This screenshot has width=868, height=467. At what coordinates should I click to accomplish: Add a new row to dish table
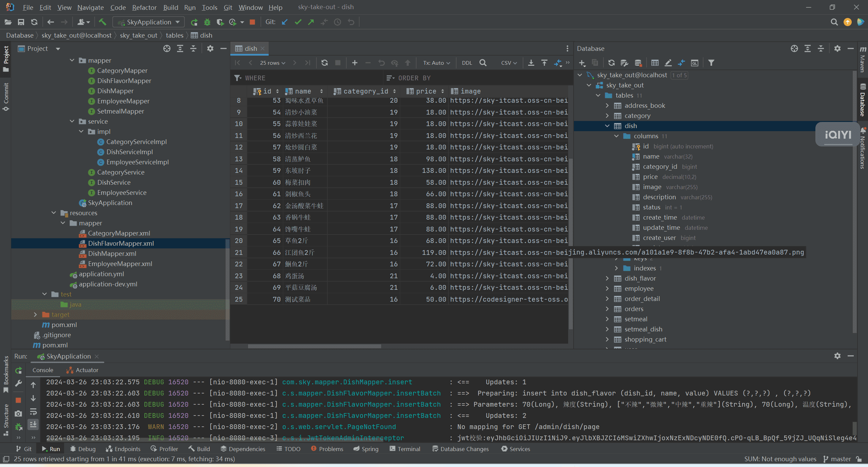(354, 63)
